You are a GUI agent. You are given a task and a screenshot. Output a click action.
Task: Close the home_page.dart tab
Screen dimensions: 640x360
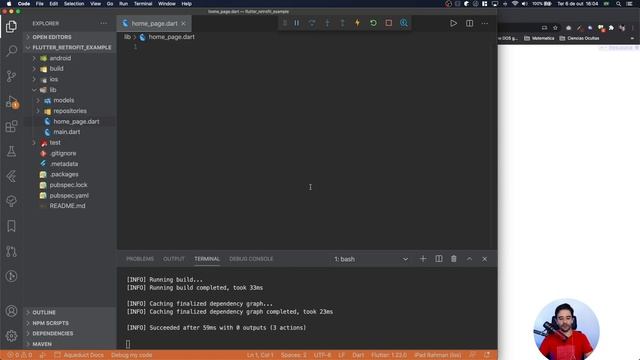pos(183,24)
